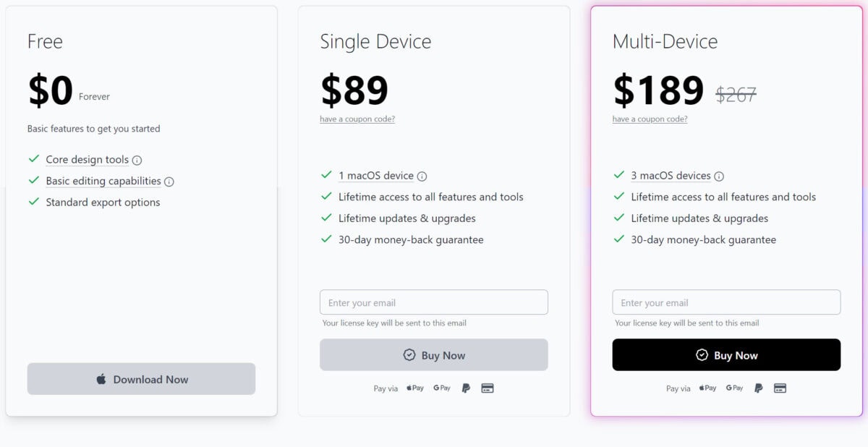
Task: Open coupon code link under $189
Action: (650, 119)
